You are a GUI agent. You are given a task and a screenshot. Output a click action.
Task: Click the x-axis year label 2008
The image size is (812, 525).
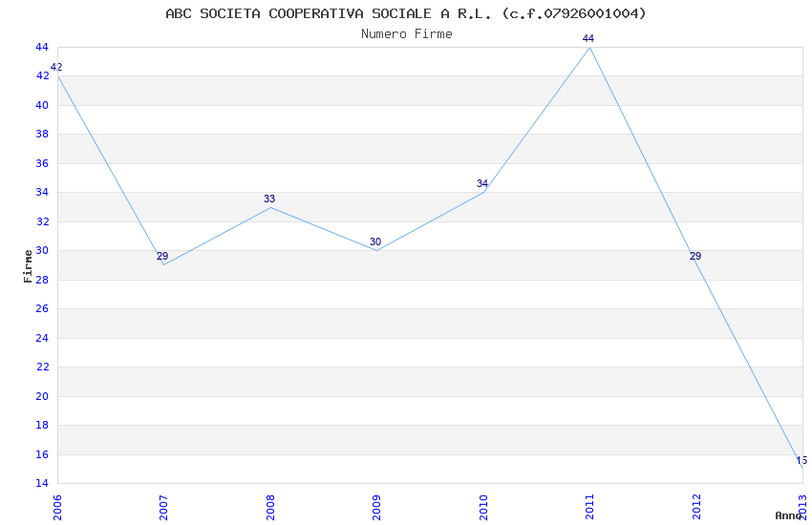[270, 507]
